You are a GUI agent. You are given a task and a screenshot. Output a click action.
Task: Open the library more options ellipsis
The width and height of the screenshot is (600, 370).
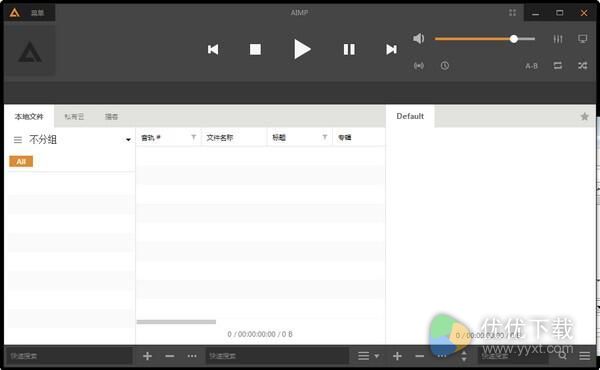pos(192,356)
